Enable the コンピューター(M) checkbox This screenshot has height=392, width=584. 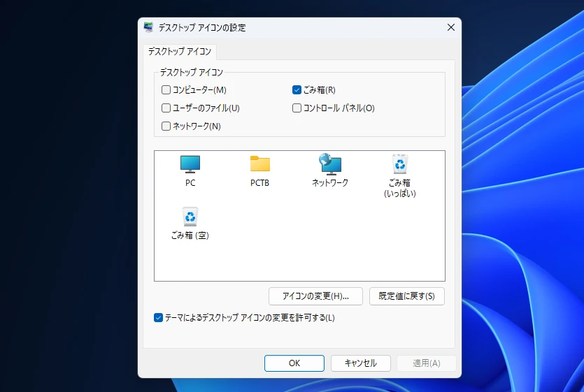pyautogui.click(x=166, y=90)
